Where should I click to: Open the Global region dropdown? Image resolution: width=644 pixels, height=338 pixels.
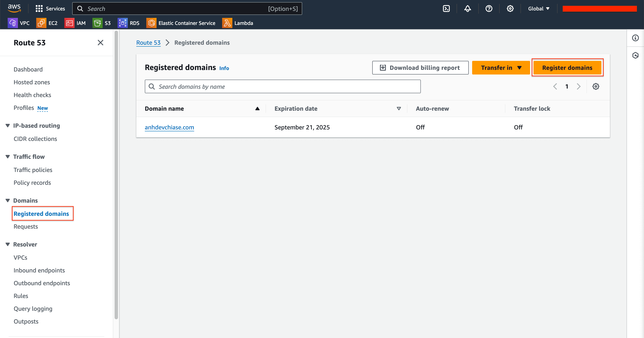click(x=539, y=9)
